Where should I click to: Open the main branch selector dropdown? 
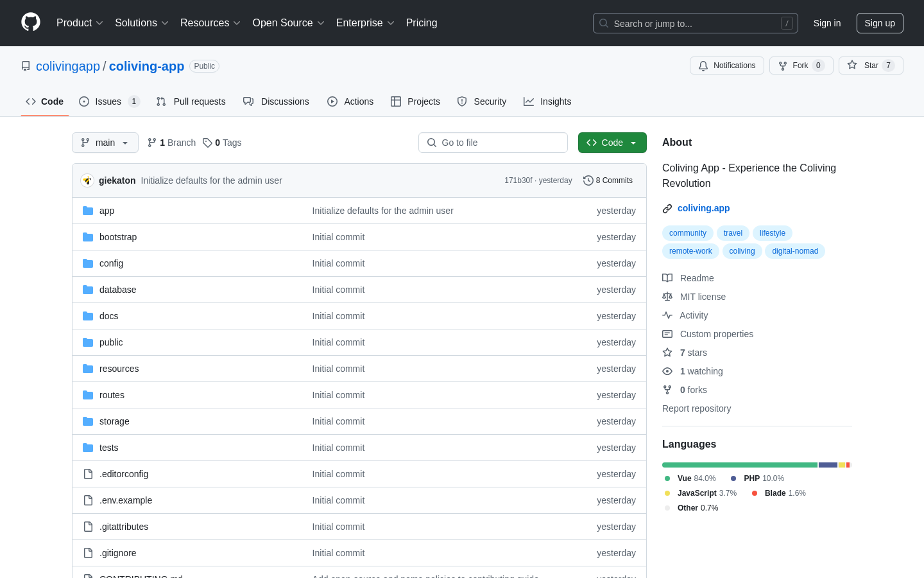(x=105, y=143)
